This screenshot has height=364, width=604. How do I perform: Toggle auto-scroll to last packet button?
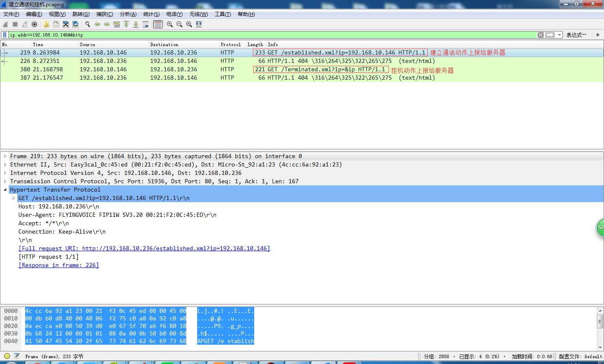(x=146, y=24)
